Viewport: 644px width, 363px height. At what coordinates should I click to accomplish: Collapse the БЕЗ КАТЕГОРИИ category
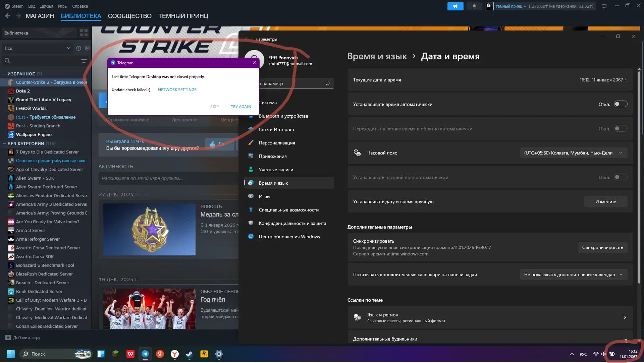pos(4,143)
